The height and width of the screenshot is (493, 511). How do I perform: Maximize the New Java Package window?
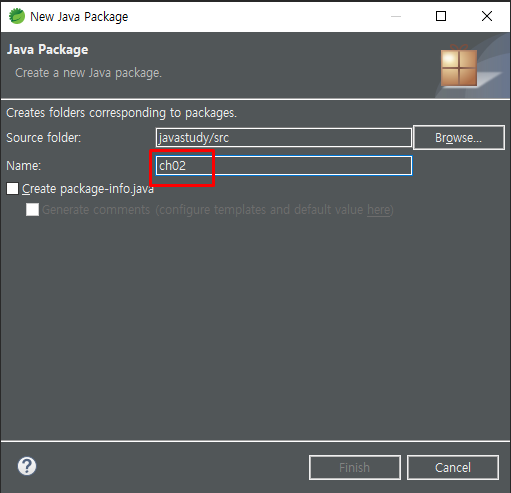click(441, 16)
